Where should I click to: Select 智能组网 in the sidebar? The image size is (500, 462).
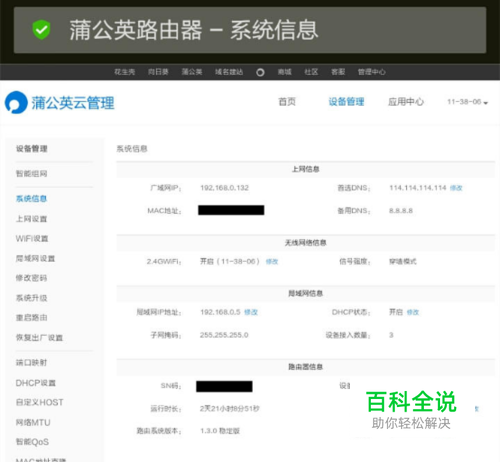point(32,174)
